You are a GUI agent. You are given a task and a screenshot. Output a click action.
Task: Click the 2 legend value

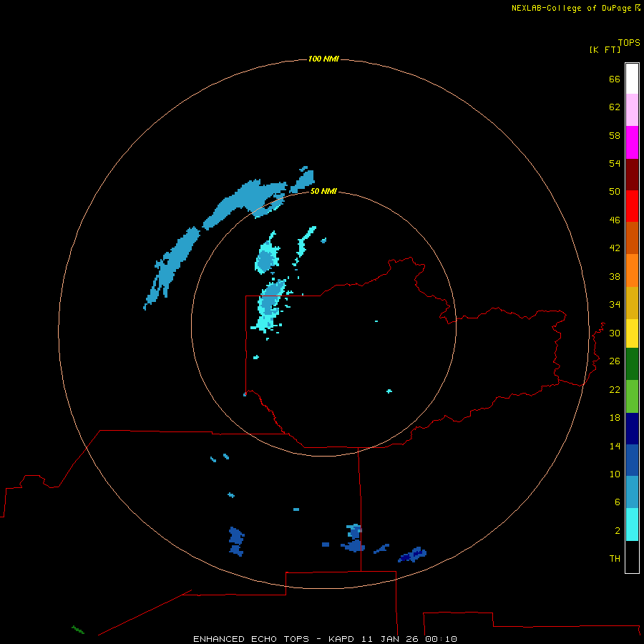pos(618,530)
